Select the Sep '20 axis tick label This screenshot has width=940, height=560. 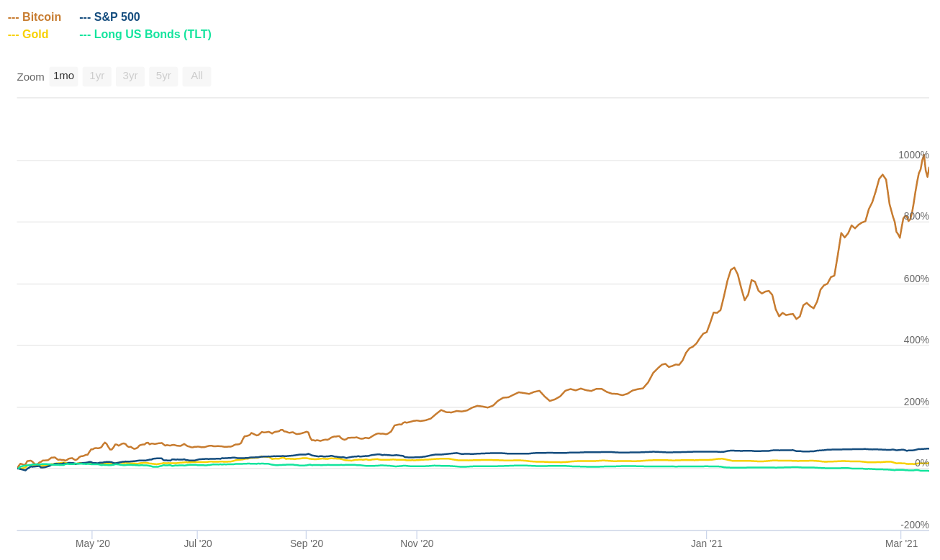coord(307,543)
